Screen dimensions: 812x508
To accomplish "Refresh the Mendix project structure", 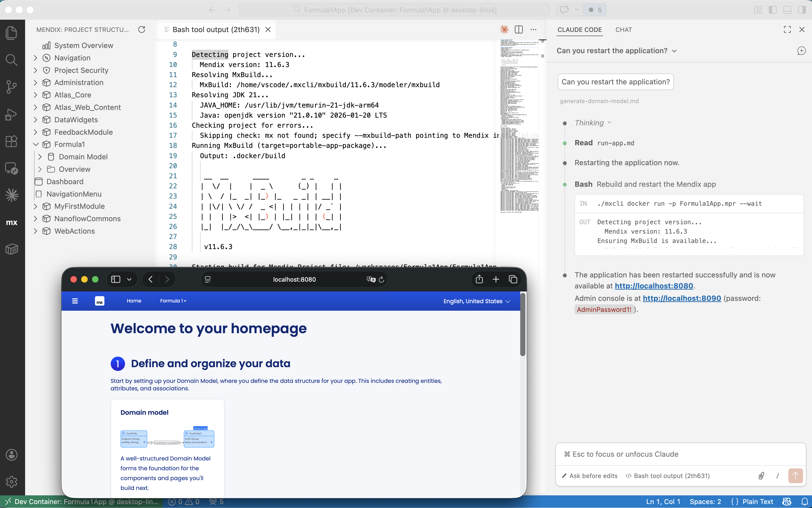I will point(142,30).
